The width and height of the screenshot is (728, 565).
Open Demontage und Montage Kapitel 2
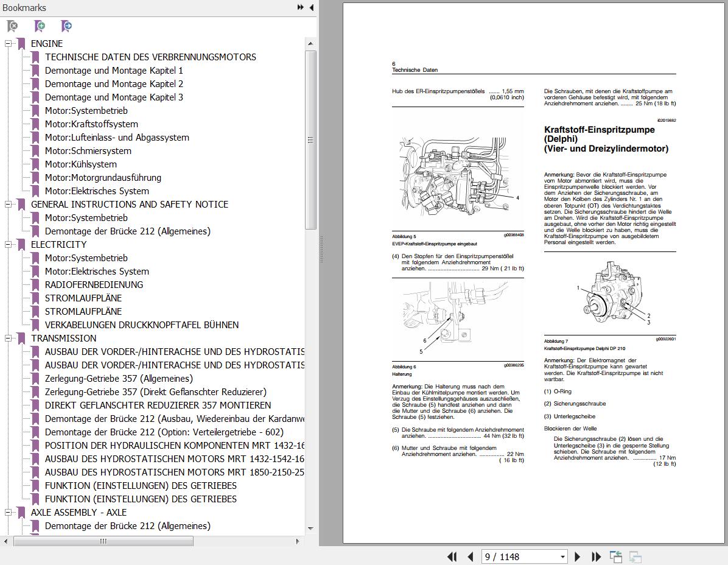114,84
